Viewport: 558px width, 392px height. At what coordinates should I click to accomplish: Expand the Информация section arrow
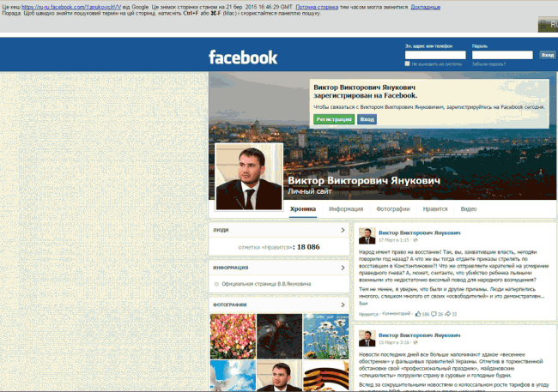click(x=342, y=268)
